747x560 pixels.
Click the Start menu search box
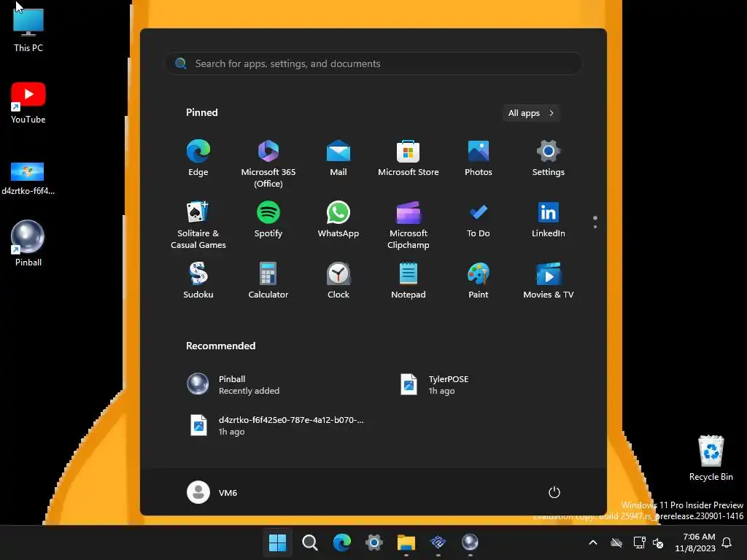[373, 63]
